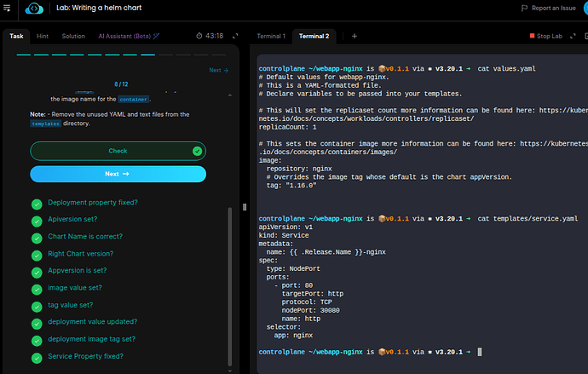
Task: Open the Solution tab
Action: click(x=73, y=36)
